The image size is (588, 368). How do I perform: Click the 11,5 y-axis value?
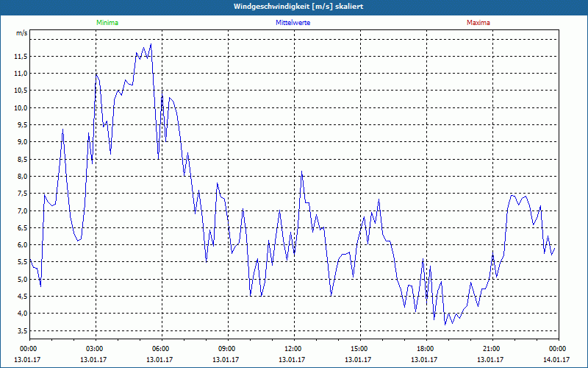coord(21,57)
